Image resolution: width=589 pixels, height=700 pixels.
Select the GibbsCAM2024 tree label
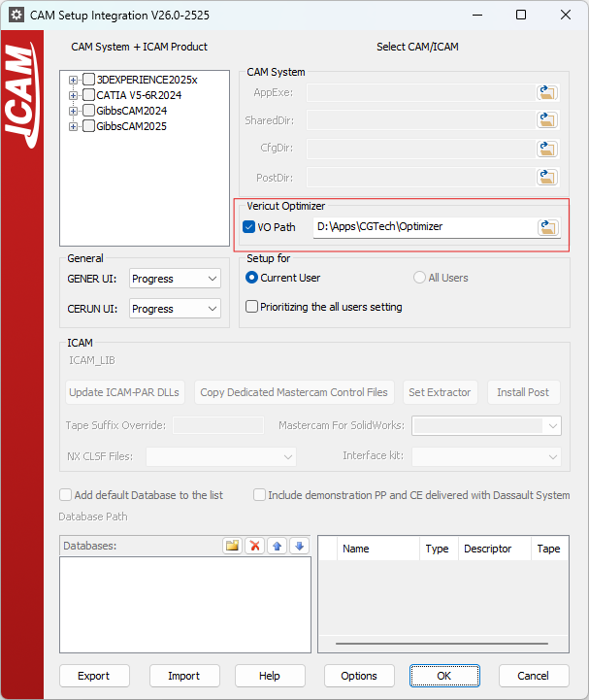132,111
